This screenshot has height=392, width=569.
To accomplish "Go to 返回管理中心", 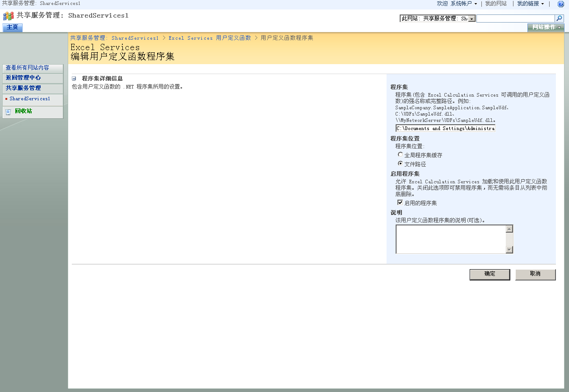I will pos(23,78).
